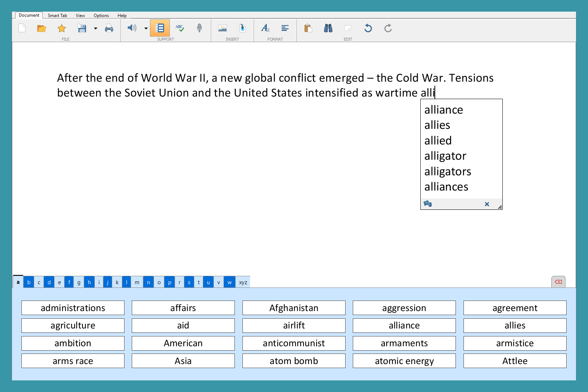Click the star favorites icon
The height and width of the screenshot is (392, 588).
point(62,28)
